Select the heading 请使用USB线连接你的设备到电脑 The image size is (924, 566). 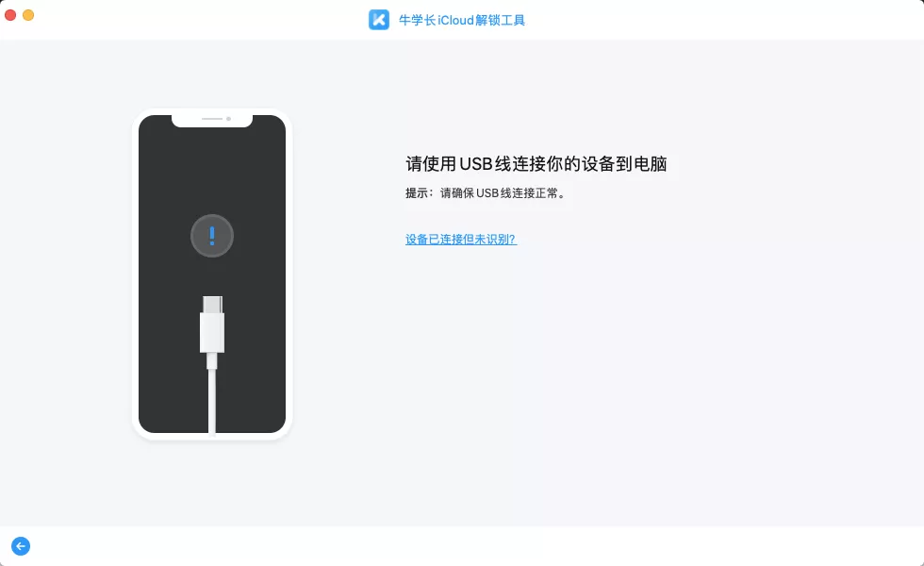tap(536, 164)
